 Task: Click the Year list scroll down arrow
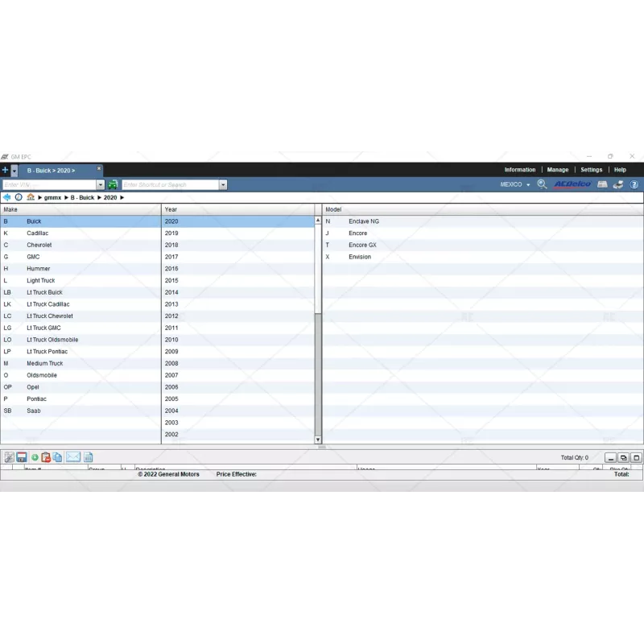click(x=317, y=440)
